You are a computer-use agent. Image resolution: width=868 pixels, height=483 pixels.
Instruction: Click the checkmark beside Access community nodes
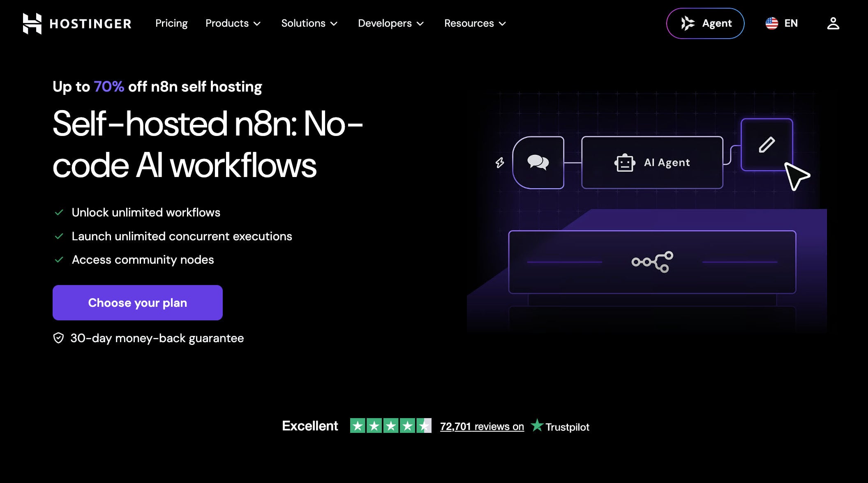(59, 260)
